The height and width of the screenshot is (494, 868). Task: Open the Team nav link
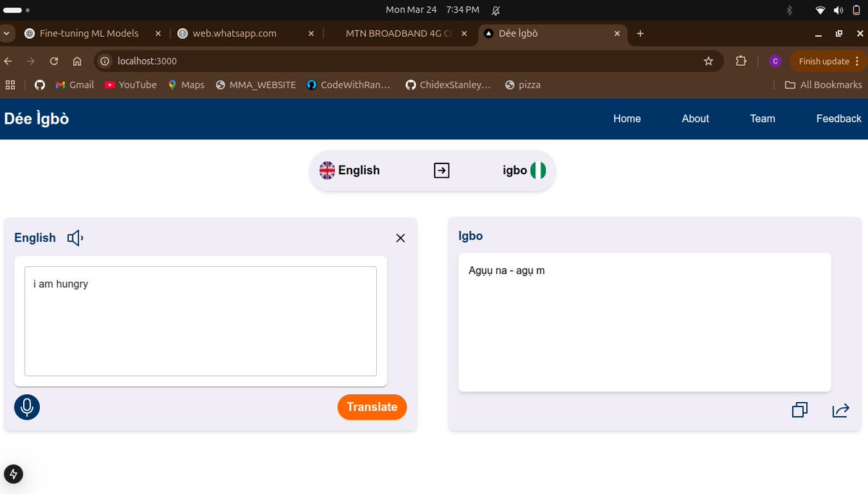(x=762, y=119)
